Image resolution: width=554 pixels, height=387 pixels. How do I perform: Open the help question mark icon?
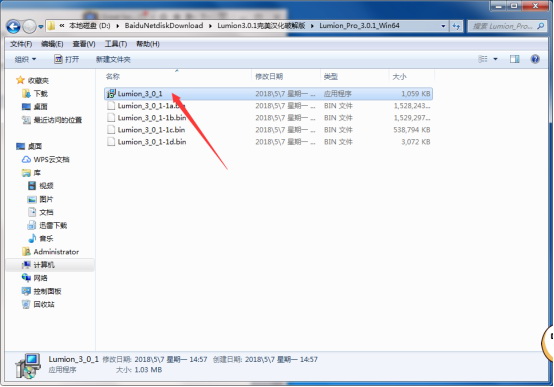pyautogui.click(x=535, y=59)
